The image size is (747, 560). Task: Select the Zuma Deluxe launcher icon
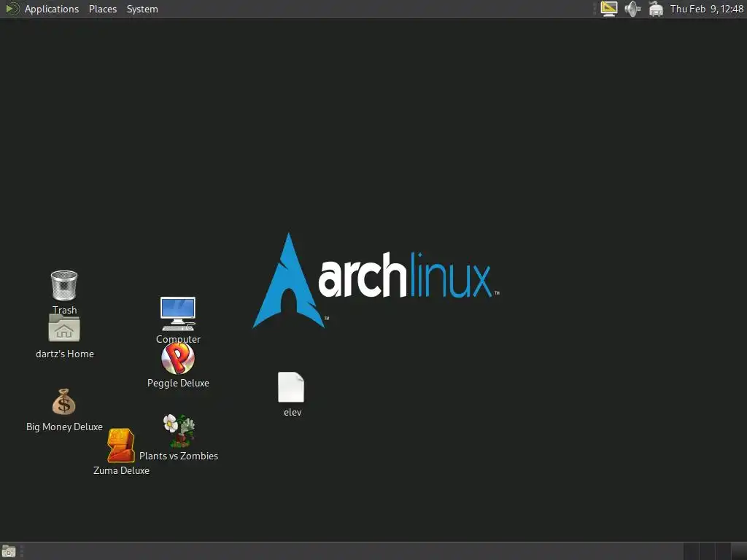[x=120, y=446]
